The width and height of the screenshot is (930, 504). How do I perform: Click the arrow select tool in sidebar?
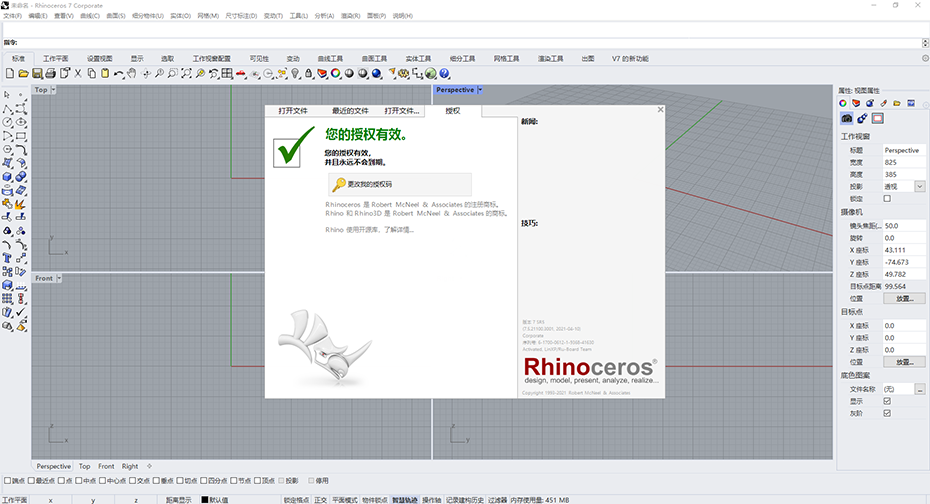(x=7, y=95)
